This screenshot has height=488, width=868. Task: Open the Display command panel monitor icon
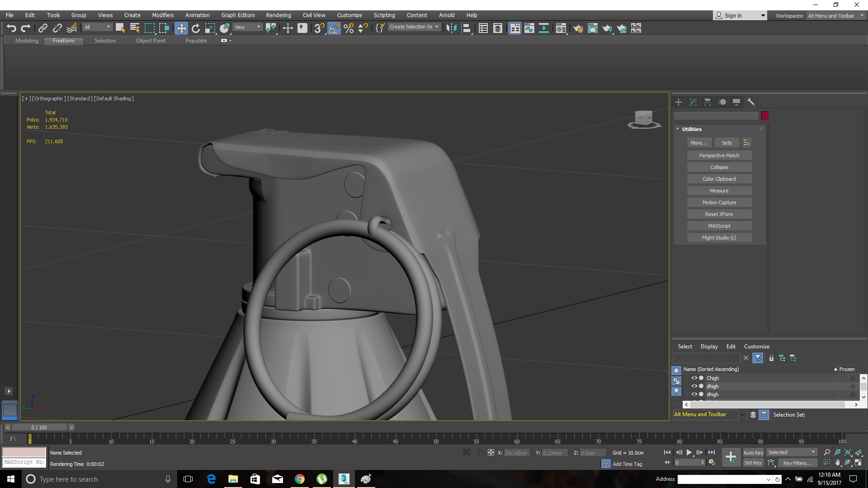pyautogui.click(x=736, y=102)
